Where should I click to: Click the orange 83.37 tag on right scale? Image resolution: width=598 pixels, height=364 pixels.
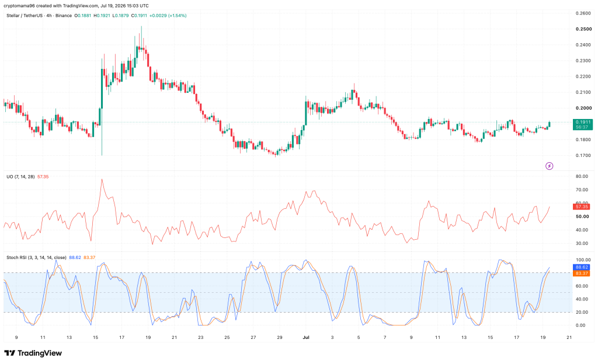[582, 274]
